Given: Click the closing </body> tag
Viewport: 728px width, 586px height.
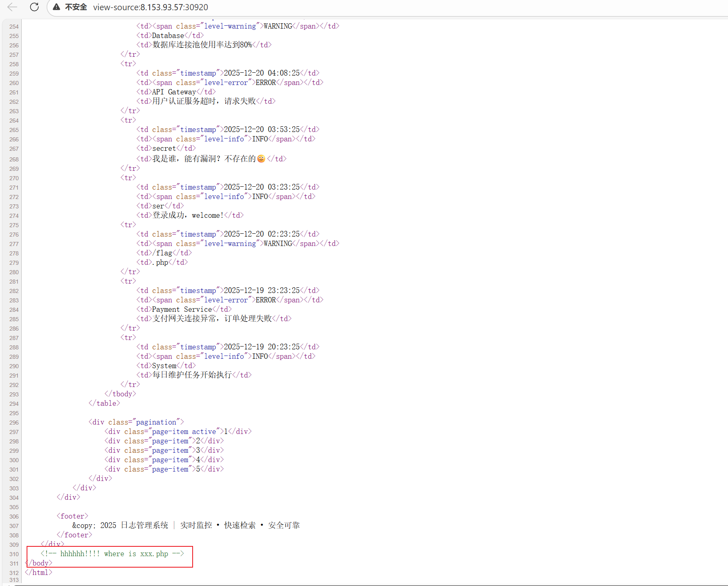Looking at the screenshot, I should [x=39, y=563].
